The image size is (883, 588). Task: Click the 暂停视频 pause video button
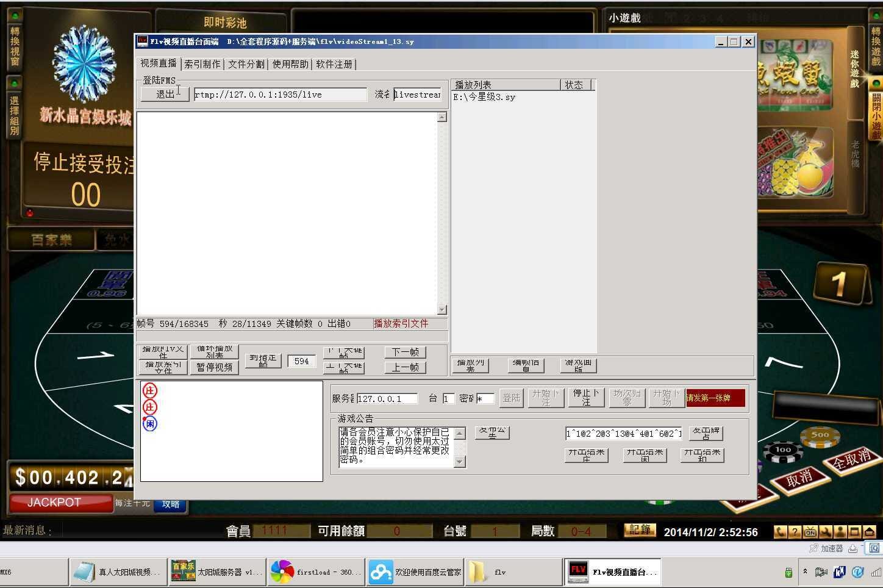coord(215,367)
